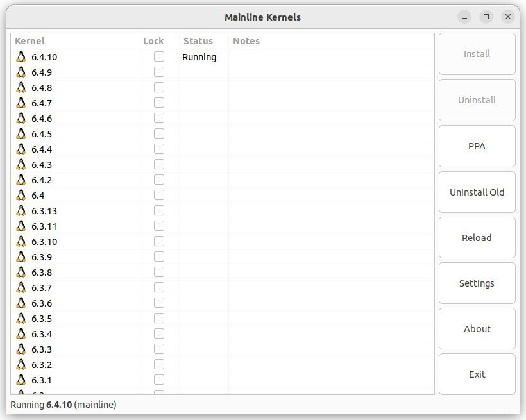
Task: Click the penguin icon beside kernel 6.4.10
Action: [x=21, y=56]
